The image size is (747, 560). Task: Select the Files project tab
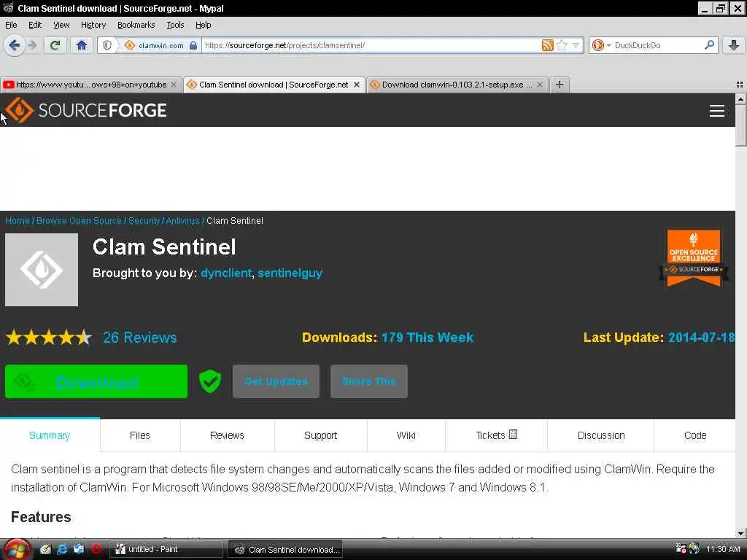coord(139,435)
